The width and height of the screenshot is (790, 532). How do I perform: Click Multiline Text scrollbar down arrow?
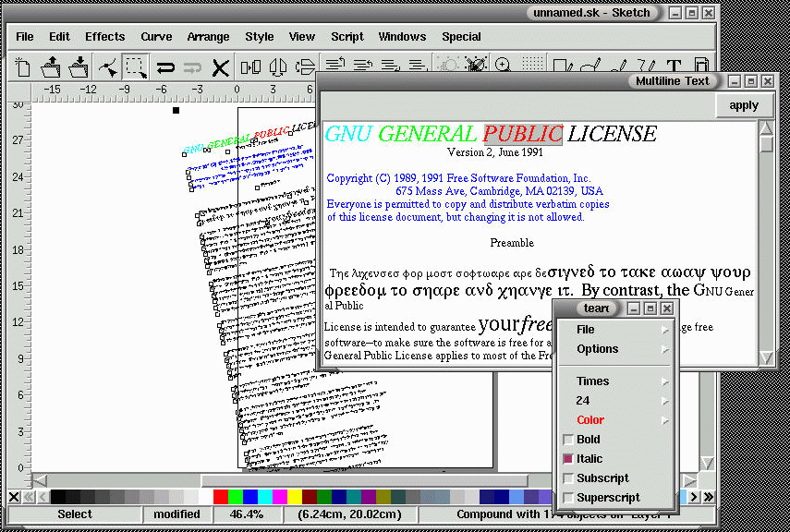pyautogui.click(x=766, y=357)
